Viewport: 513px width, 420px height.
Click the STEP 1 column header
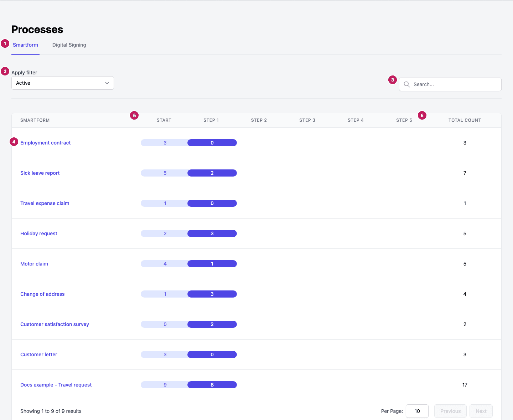tap(211, 120)
